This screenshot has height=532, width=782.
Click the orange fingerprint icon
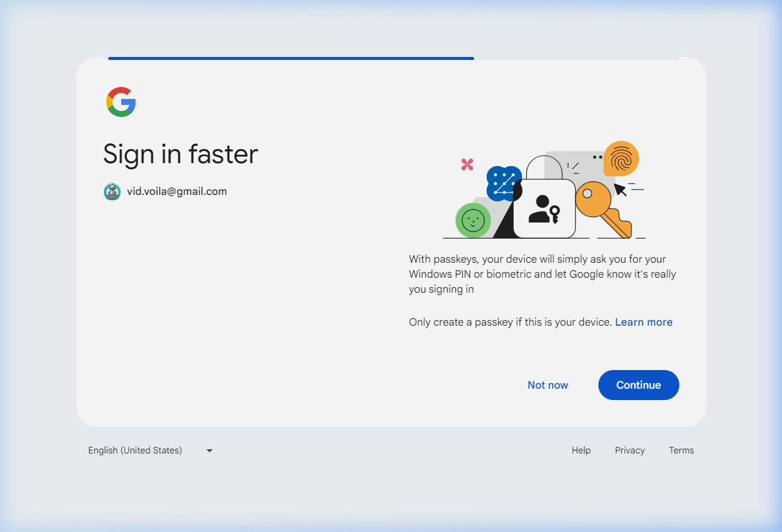(x=621, y=158)
